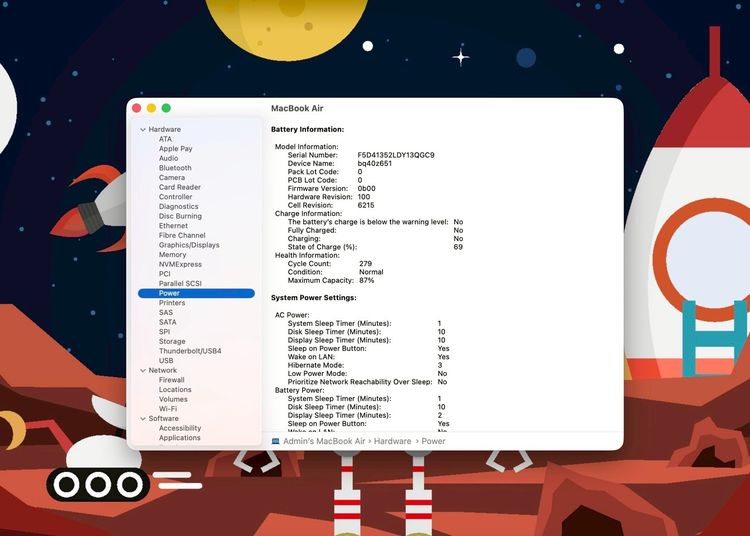Click the device name bq40z651

375,164
